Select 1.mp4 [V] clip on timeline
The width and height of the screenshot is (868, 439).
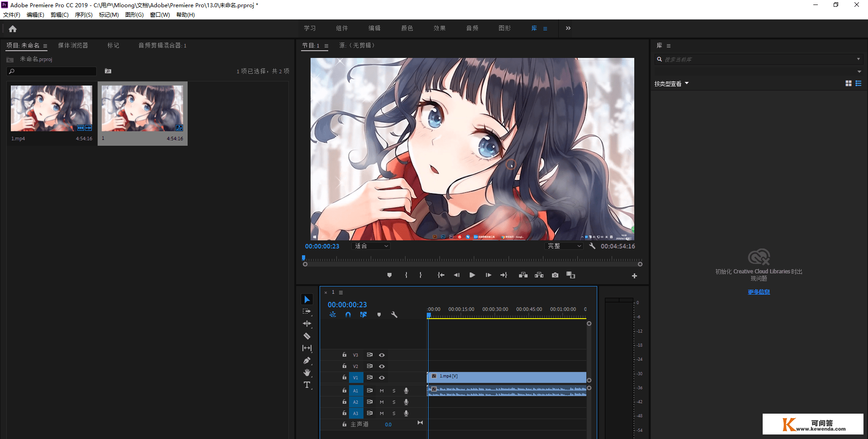coord(507,377)
